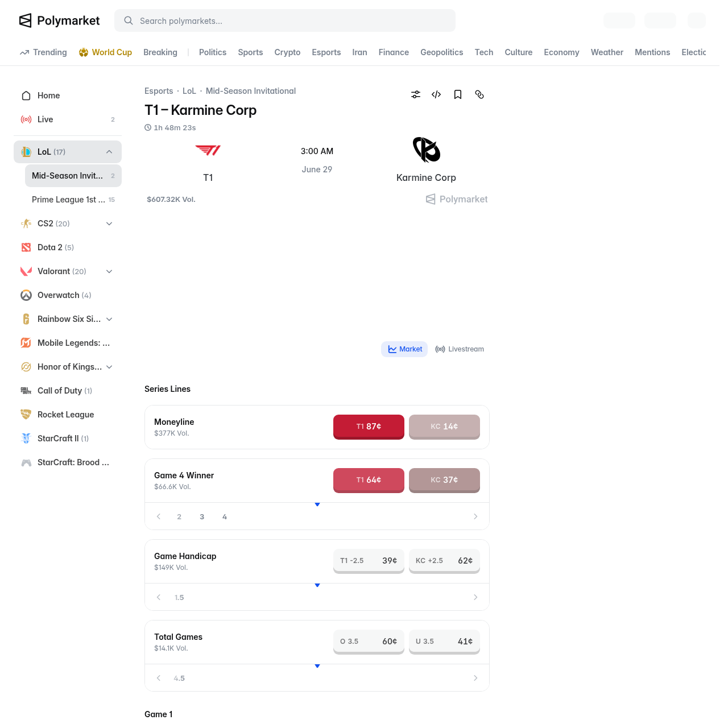Screen dimensions: 728x728
Task: Bookmark the T1 – Karmine Corp market
Action: tap(458, 94)
